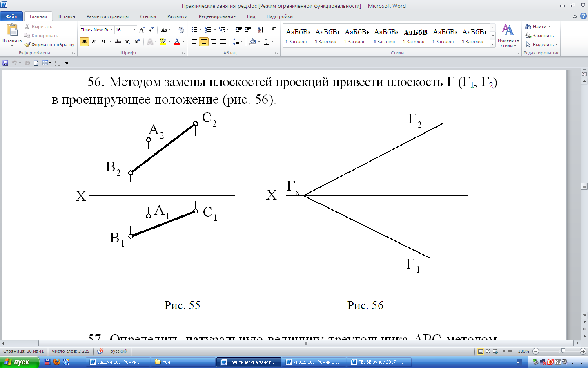Toggle bold (Ж) formatting
The height and width of the screenshot is (368, 588).
click(x=85, y=42)
